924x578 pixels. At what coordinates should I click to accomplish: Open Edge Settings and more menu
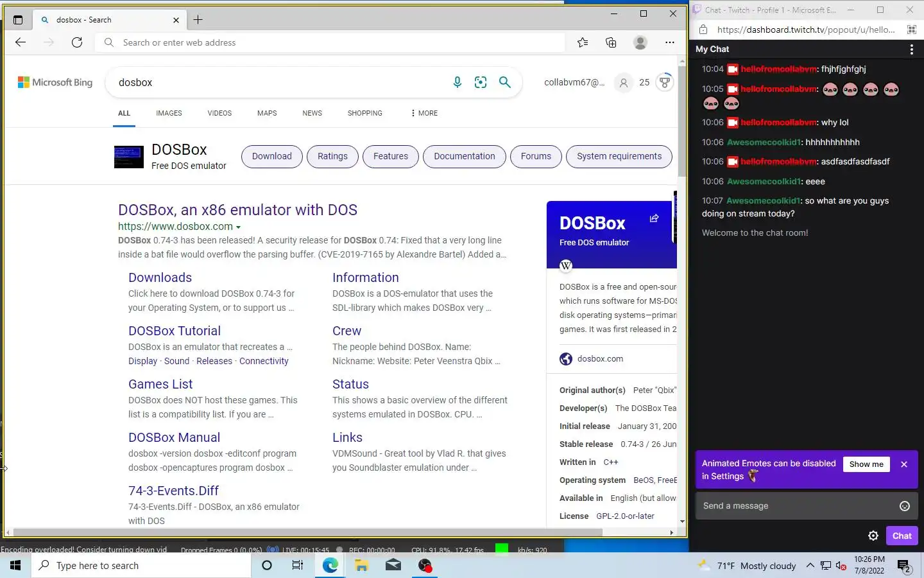click(669, 42)
